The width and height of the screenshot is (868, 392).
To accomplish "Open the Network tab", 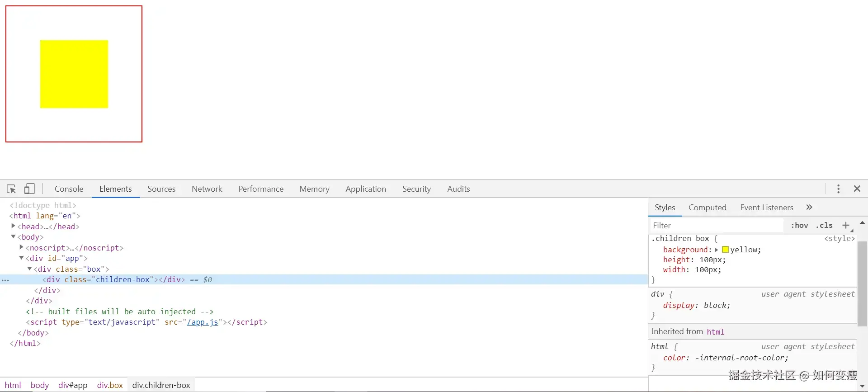I will pyautogui.click(x=207, y=189).
